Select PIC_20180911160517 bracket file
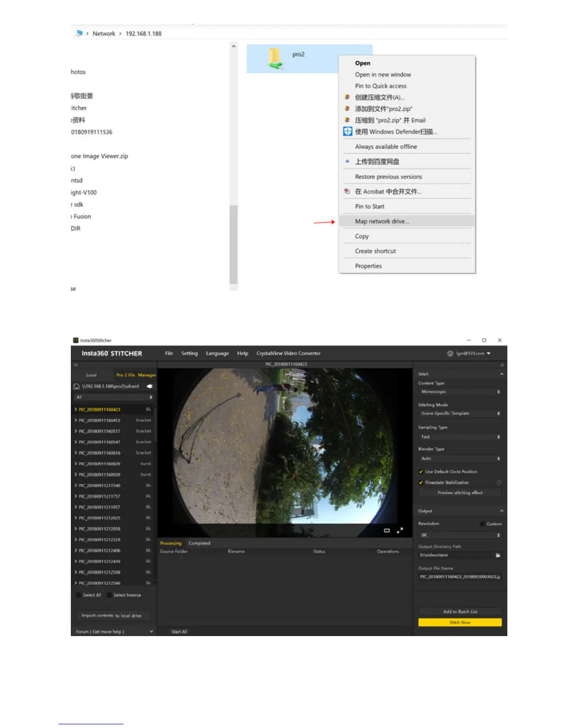The height and width of the screenshot is (728, 563). [113, 432]
